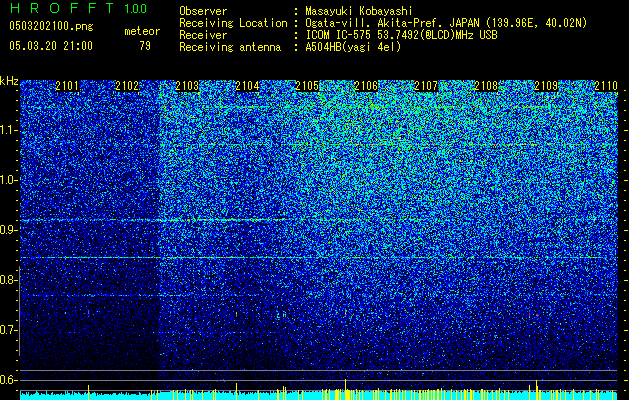Click the 0.8 kHz axis tick label
The width and height of the screenshot is (629, 400).
[8, 280]
